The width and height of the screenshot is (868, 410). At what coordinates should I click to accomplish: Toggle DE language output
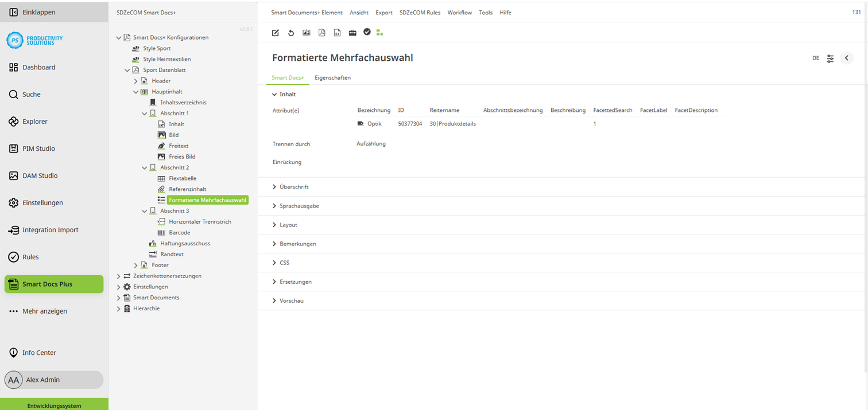click(x=816, y=58)
